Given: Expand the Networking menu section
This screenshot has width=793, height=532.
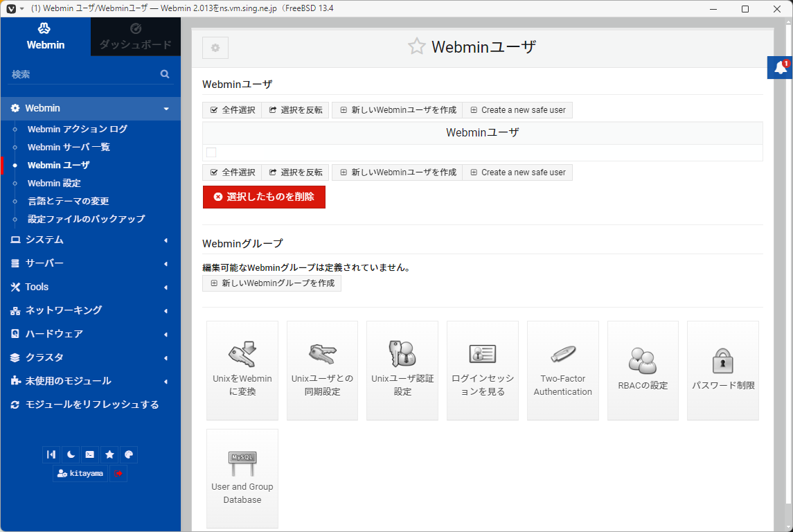Looking at the screenshot, I should 90,310.
